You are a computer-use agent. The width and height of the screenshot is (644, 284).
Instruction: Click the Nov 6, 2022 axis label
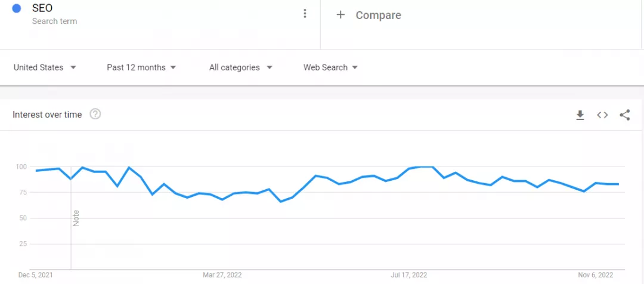click(596, 274)
